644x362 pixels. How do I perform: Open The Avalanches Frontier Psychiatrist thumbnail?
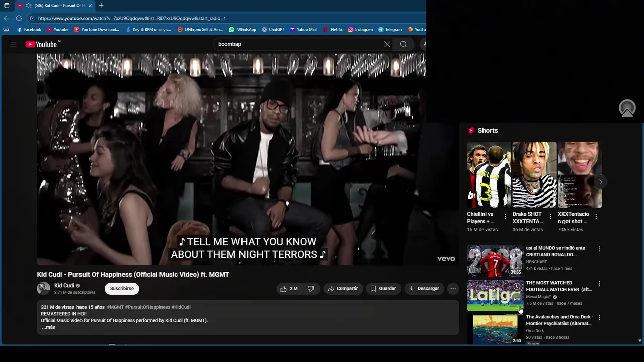point(495,329)
